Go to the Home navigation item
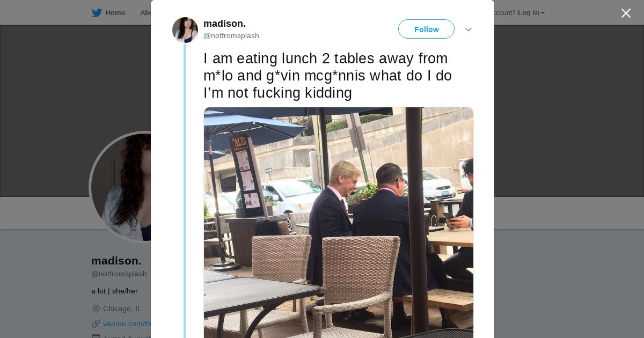 click(109, 12)
